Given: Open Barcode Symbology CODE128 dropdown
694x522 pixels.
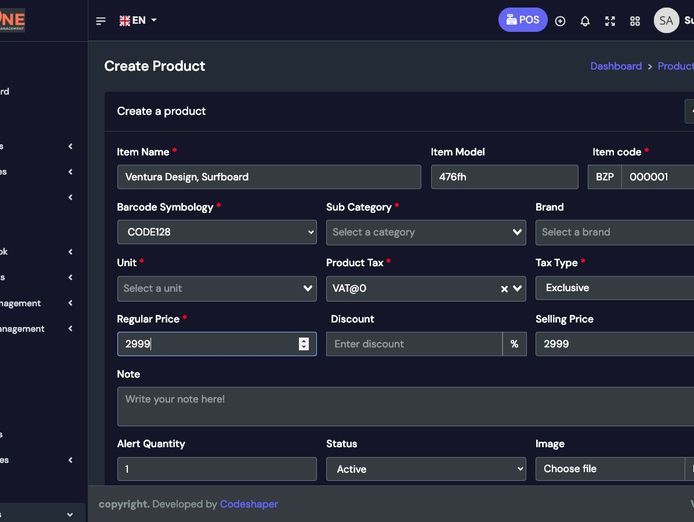Looking at the screenshot, I should [x=217, y=232].
